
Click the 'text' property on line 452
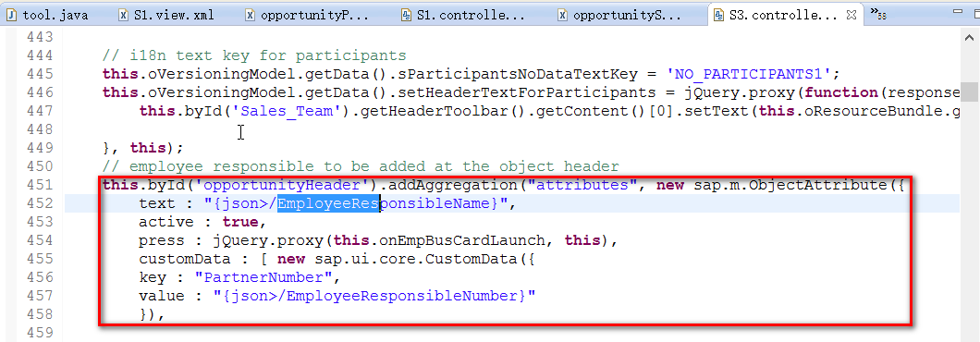(157, 203)
